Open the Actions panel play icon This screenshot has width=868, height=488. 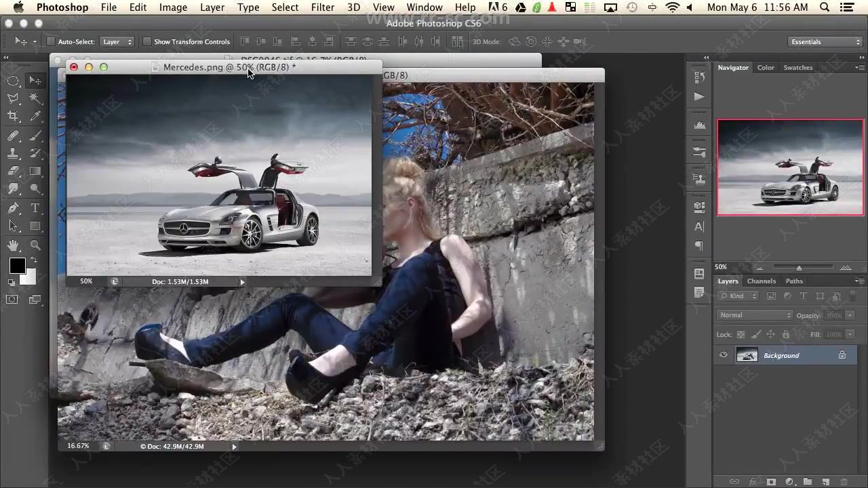coord(699,97)
